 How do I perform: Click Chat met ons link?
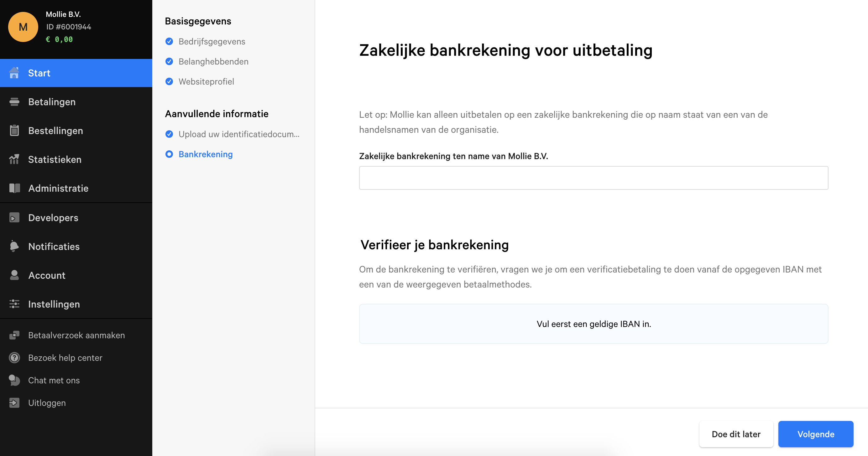point(54,380)
